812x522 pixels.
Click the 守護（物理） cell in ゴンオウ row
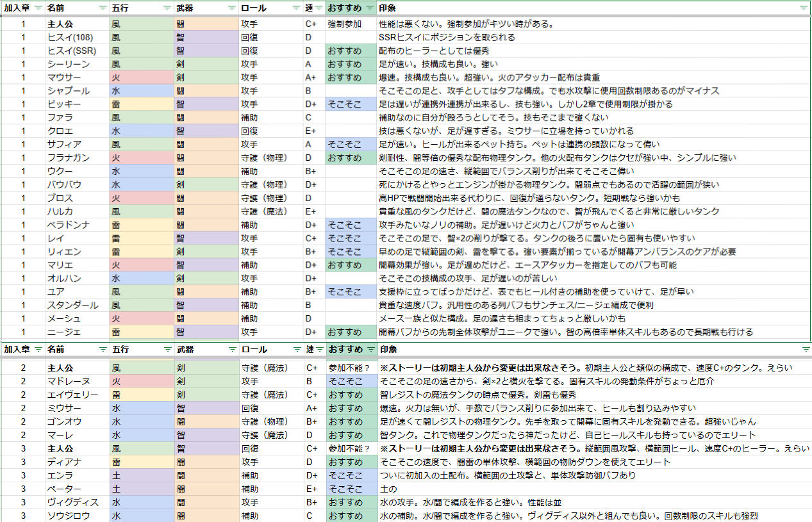click(x=270, y=421)
